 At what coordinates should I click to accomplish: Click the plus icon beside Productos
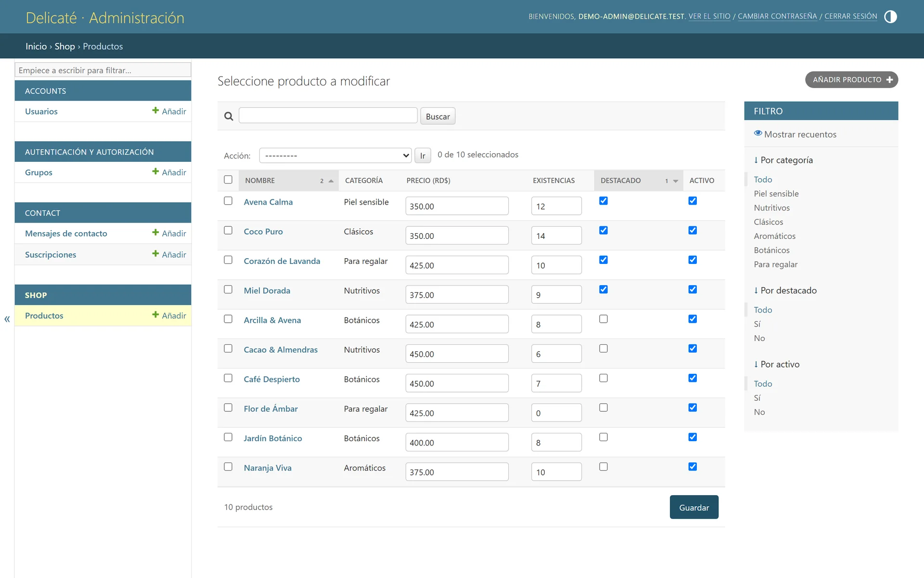[x=155, y=315]
